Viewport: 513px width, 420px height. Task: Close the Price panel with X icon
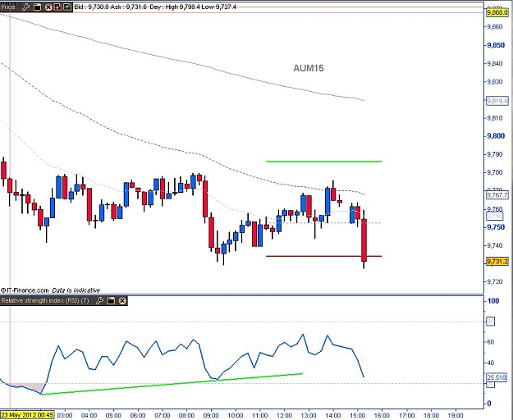click(48, 7)
